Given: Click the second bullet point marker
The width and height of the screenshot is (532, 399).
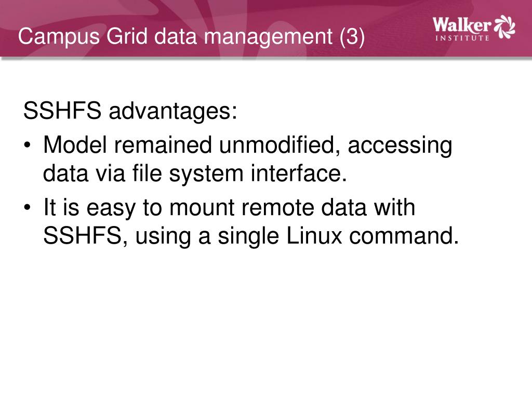Looking at the screenshot, I should pyautogui.click(x=27, y=207).
